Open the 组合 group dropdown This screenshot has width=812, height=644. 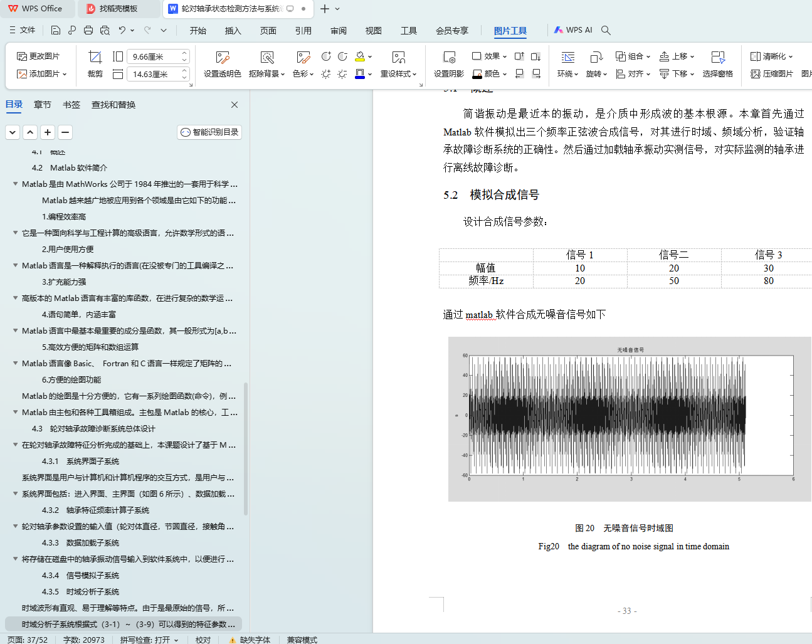click(633, 56)
